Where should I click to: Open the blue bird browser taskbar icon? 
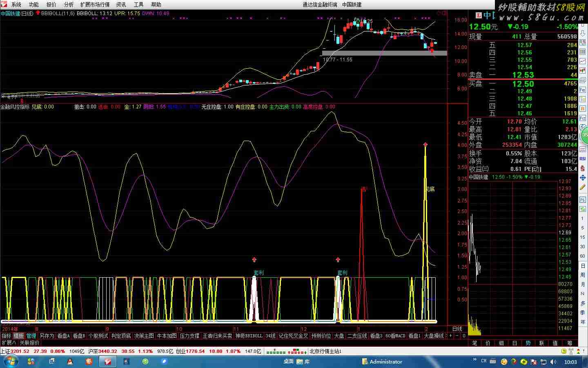tap(165, 361)
